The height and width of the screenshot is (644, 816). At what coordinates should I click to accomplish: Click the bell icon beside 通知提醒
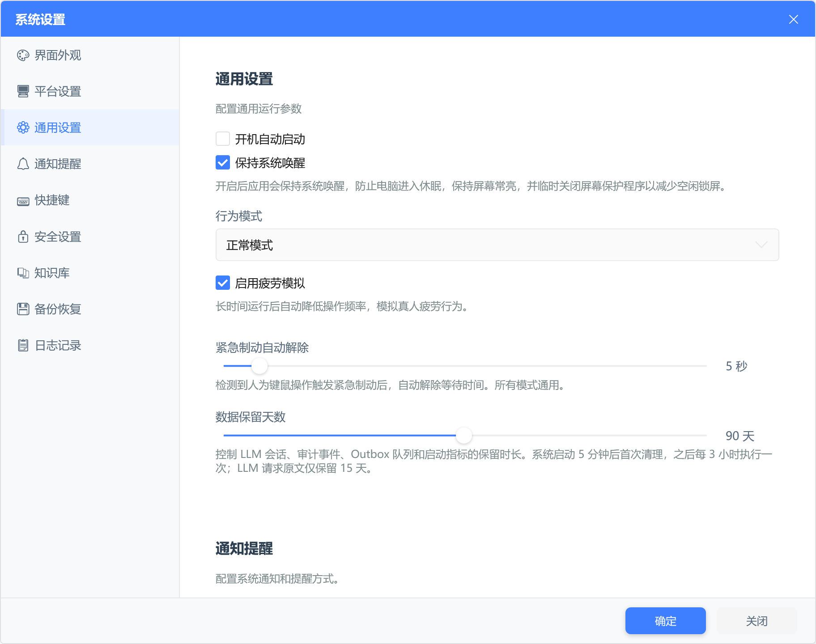[x=23, y=164]
